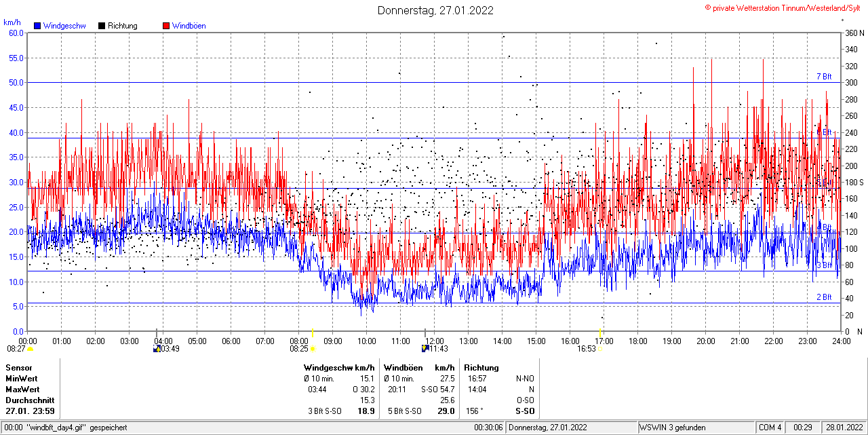Click the bold S-SO direction value
Viewport: 868px width, 435px height.
[525, 411]
